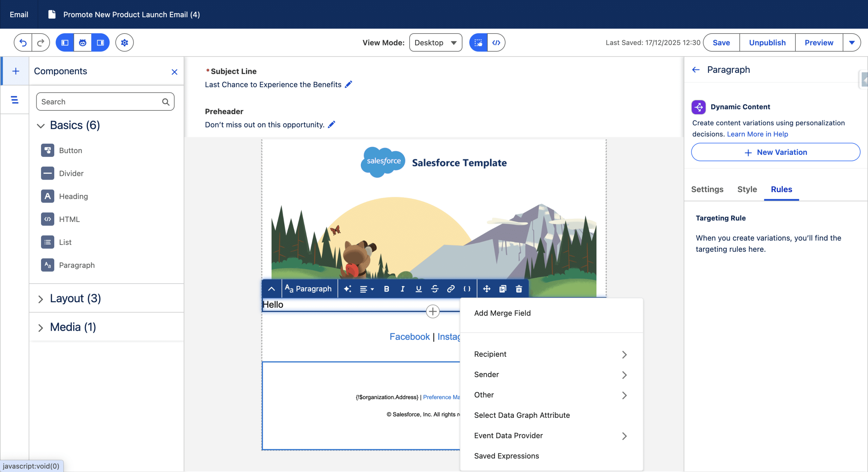Toggle the left panel visibility button
This screenshot has width=868, height=472.
65,43
